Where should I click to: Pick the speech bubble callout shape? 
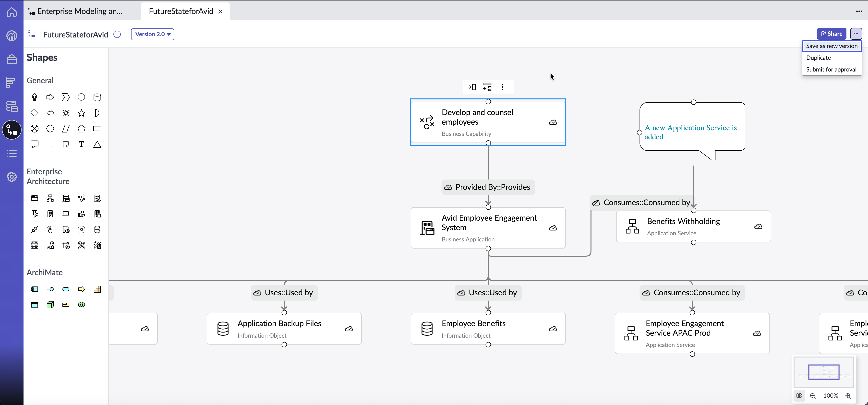(x=34, y=144)
